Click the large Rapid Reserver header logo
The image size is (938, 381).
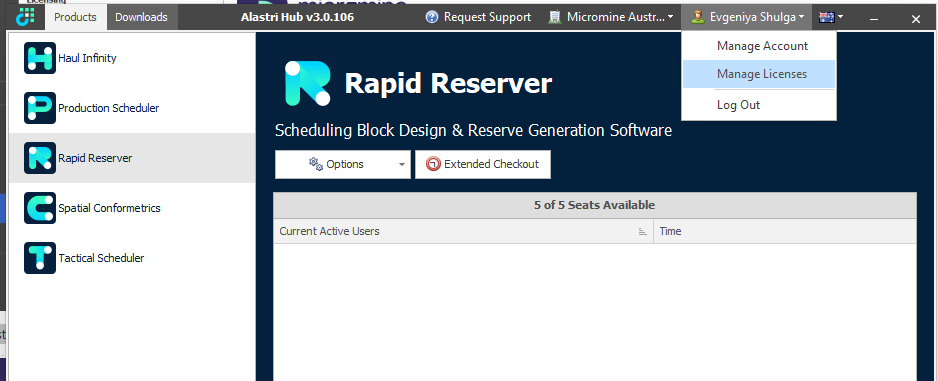click(x=307, y=83)
